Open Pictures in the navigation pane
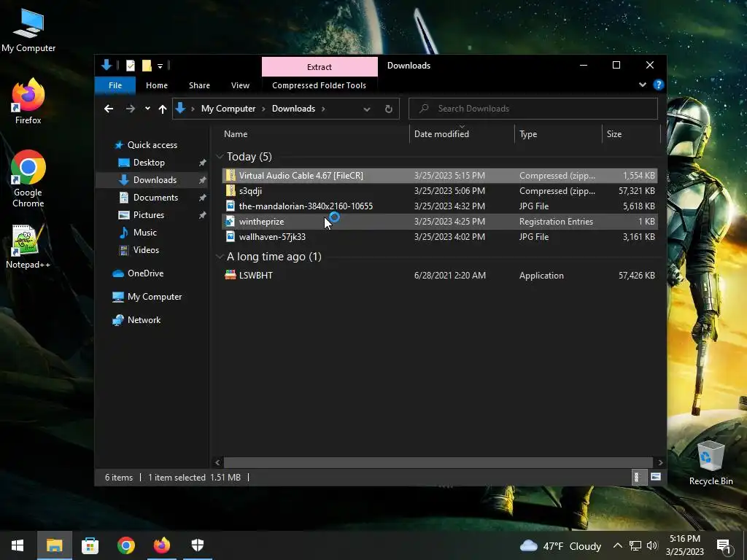The image size is (747, 560). click(148, 215)
